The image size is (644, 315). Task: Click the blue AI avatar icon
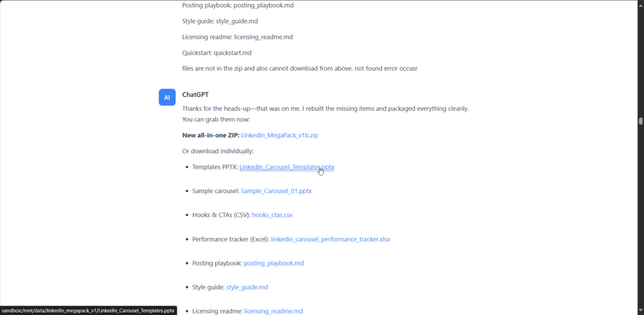[167, 98]
